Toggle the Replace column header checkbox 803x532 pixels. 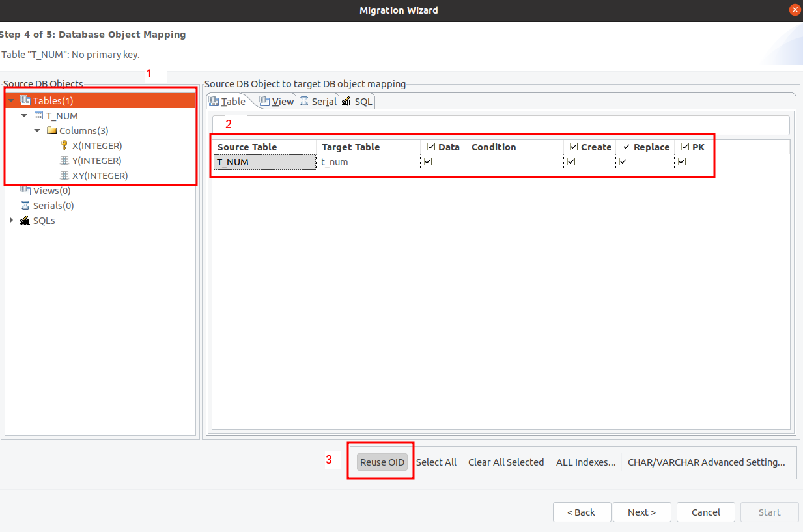627,147
